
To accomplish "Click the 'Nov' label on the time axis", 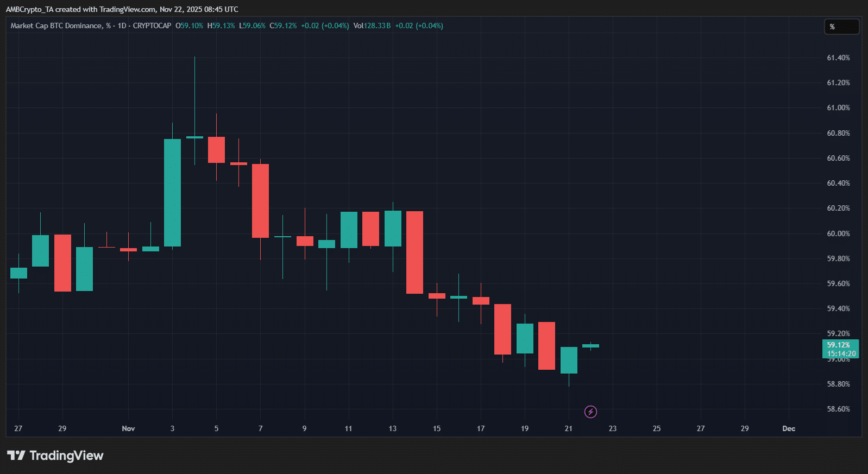I will point(128,428).
